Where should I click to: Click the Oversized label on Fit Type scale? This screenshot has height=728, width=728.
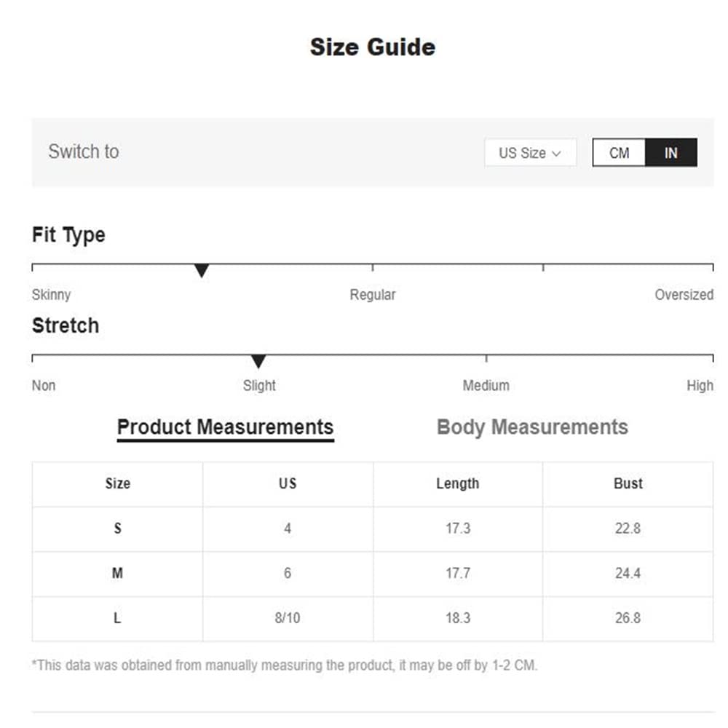tap(684, 295)
